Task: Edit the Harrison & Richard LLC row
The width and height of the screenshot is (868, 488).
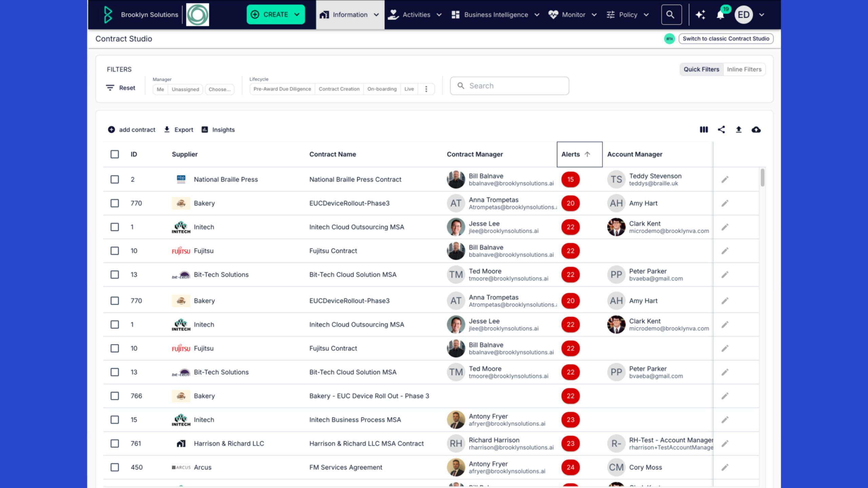Action: click(x=725, y=443)
